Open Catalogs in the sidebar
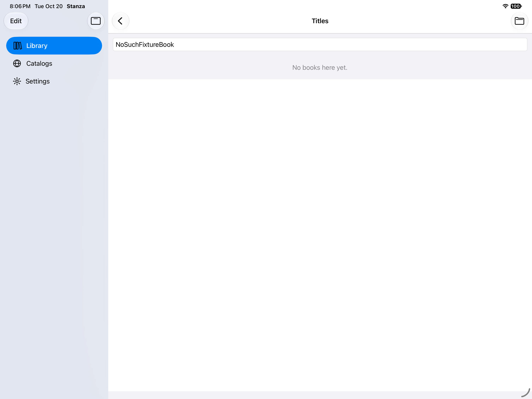532x399 pixels. (x=54, y=63)
